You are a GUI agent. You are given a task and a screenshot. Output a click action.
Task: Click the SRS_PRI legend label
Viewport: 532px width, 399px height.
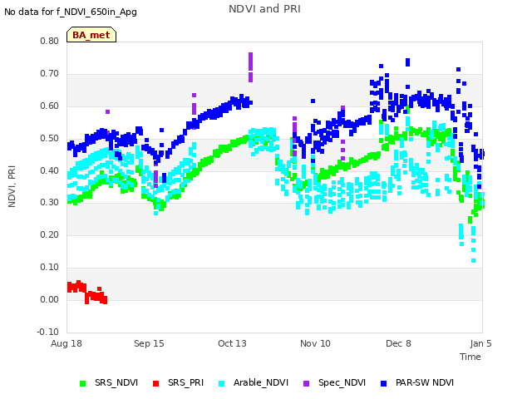185,382
